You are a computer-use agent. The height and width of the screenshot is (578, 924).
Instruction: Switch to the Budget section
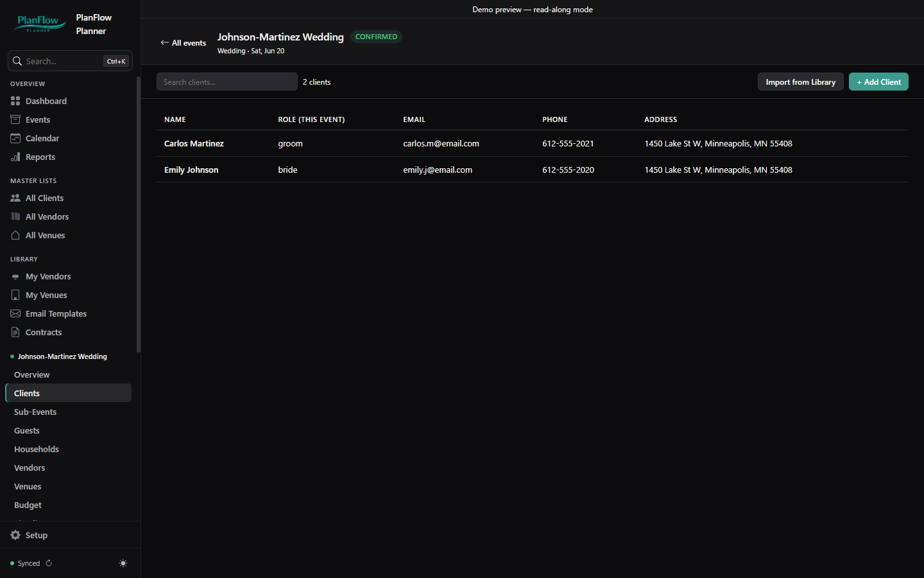pyautogui.click(x=68, y=505)
